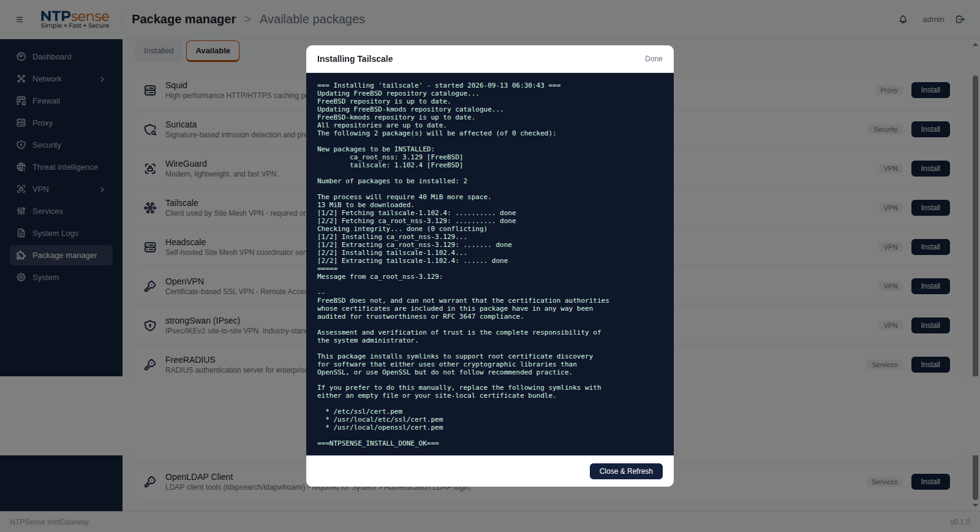Screen dimensions: 980x532
Task: Click the logout icon next to admin
Action: [960, 20]
